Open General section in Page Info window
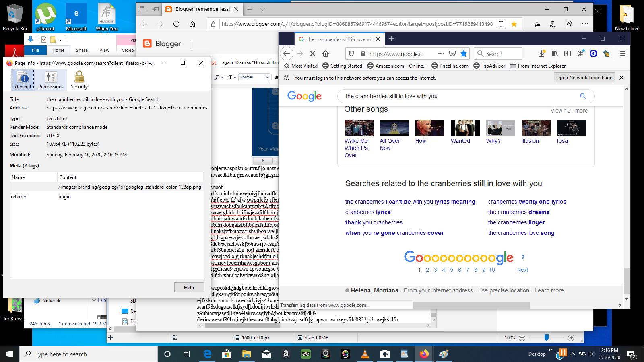 coord(23,80)
